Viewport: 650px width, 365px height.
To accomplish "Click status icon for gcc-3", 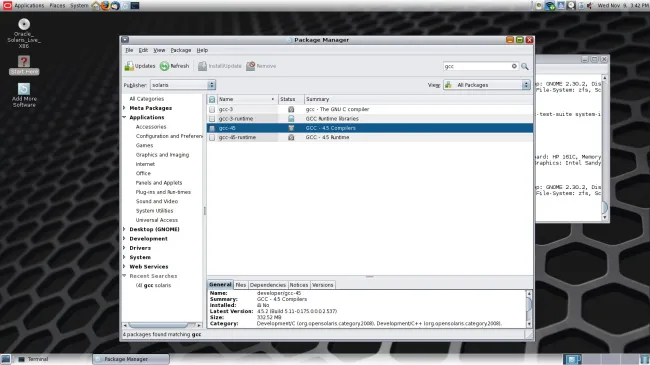I will tap(291, 110).
